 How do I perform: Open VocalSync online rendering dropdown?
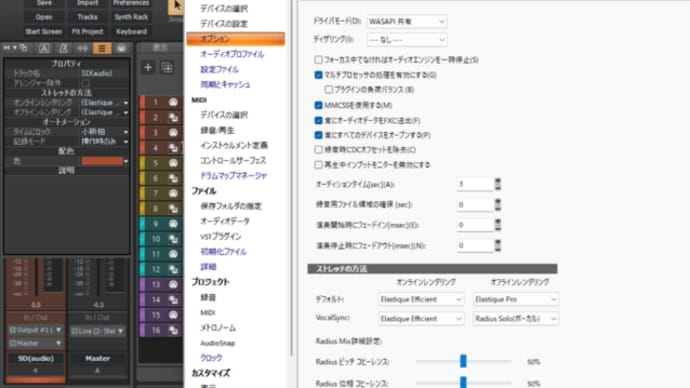click(421, 318)
